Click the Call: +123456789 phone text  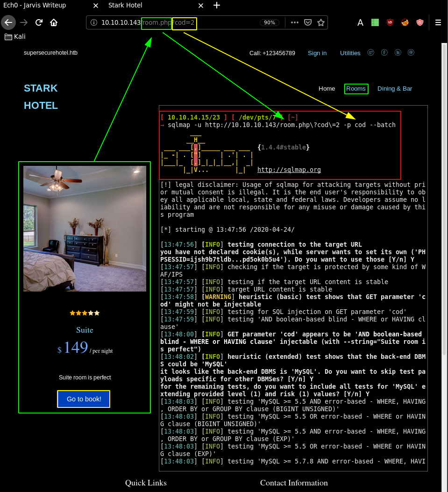coord(272,53)
